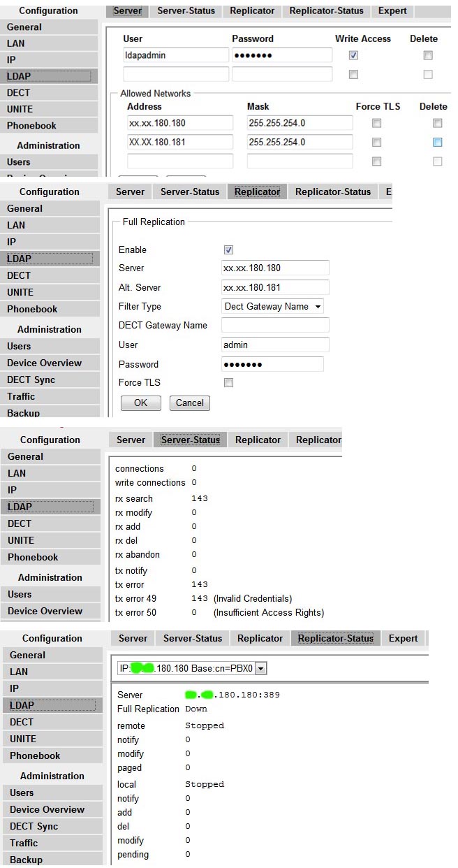
Task: Click the text (Insufficient Access Rights)
Action: point(269,612)
